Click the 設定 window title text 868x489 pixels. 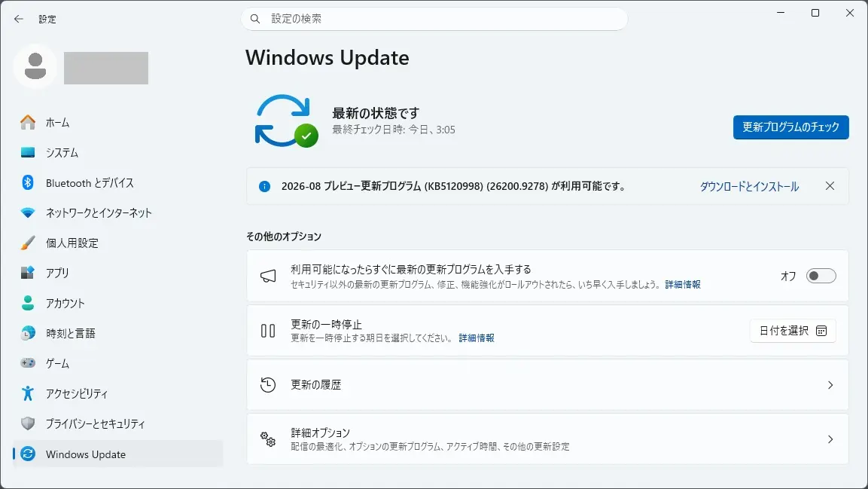click(47, 20)
